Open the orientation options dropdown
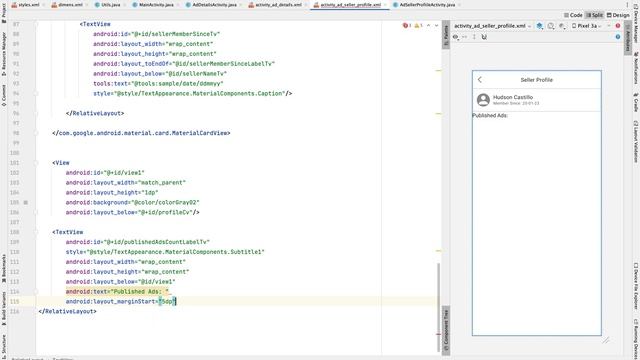This screenshot has height=360, width=640. tap(551, 26)
